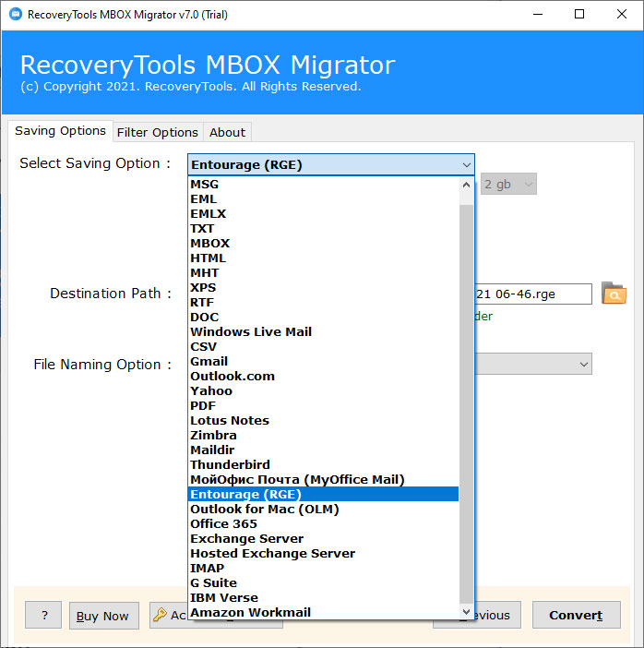644x648 pixels.
Task: Click the Convert button
Action: [x=577, y=615]
